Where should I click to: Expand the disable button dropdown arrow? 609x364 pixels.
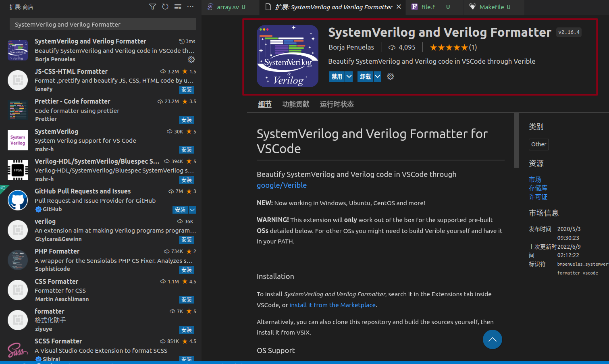(349, 77)
